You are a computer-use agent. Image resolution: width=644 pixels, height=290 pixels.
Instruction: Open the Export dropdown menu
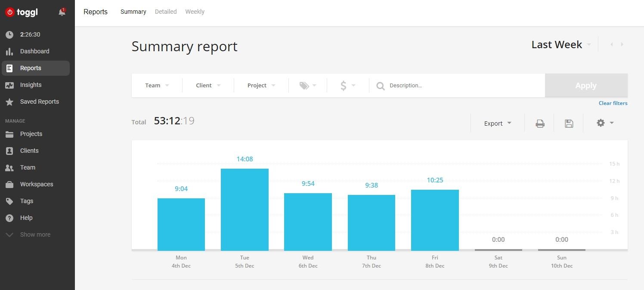tap(497, 123)
